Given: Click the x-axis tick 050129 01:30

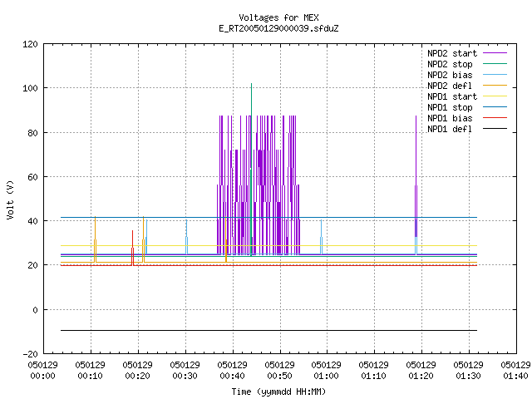Looking at the screenshot, I should click(x=468, y=371).
